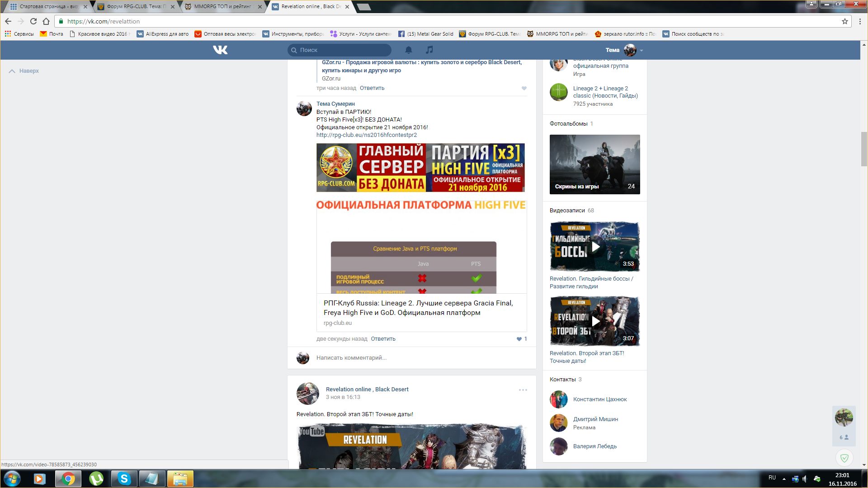Play the Revelation YouTube video in the post
The height and width of the screenshot is (488, 868).
click(x=412, y=446)
